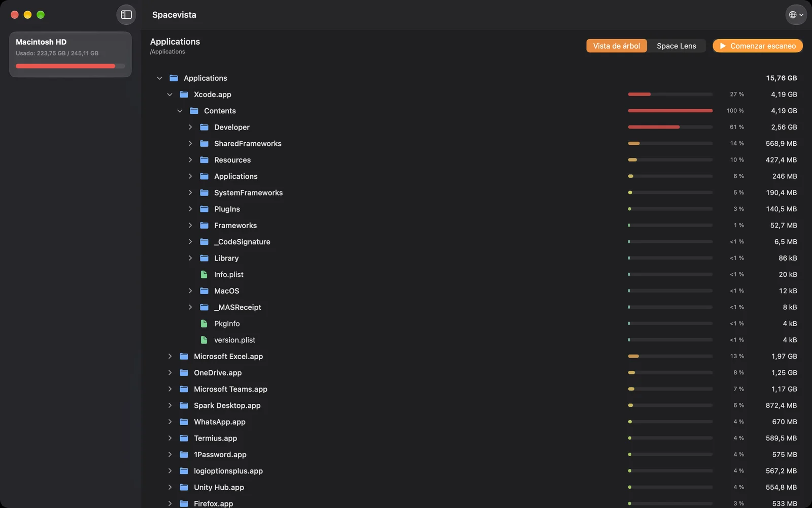Expand the PlugIns folder
The height and width of the screenshot is (508, 812).
[x=190, y=209]
